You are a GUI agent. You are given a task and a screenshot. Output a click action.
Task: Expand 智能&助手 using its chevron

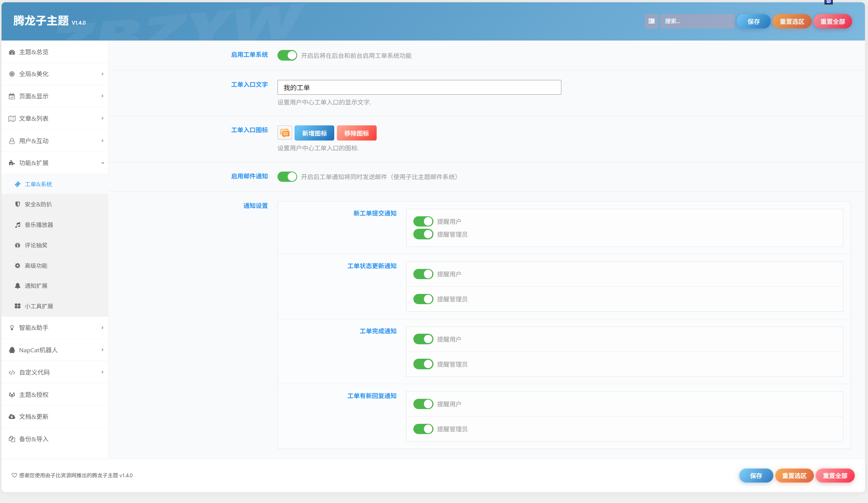102,328
